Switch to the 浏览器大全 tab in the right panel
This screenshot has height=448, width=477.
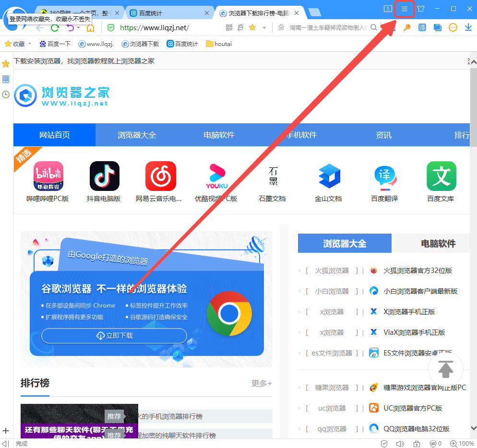tap(345, 243)
